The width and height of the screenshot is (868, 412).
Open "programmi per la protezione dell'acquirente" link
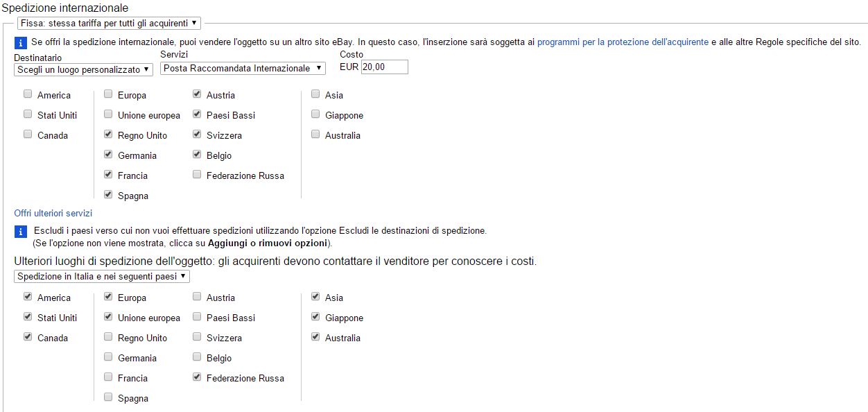[x=623, y=42]
